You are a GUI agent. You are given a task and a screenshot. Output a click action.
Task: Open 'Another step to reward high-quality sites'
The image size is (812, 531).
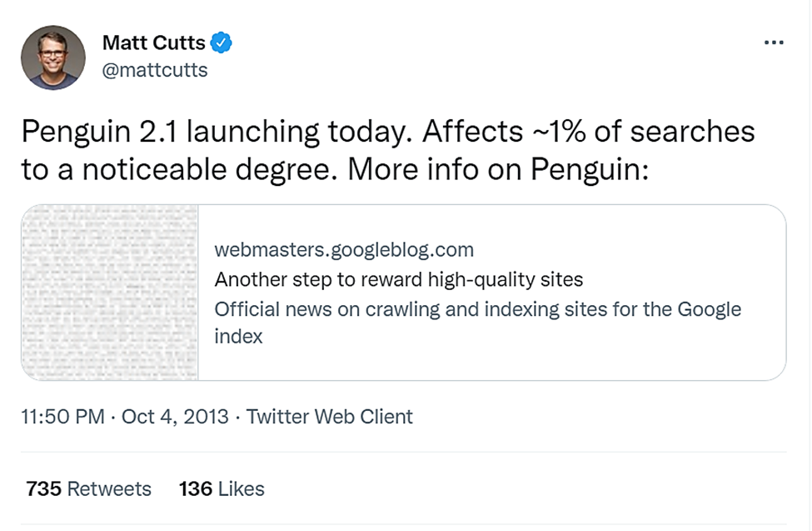[398, 279]
